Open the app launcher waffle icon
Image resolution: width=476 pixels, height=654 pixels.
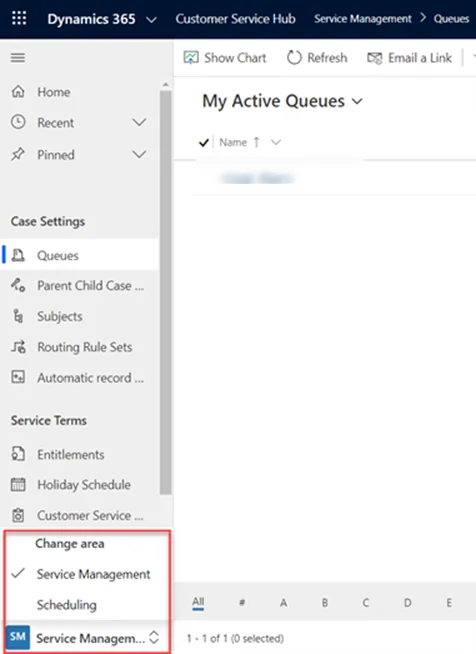19,18
